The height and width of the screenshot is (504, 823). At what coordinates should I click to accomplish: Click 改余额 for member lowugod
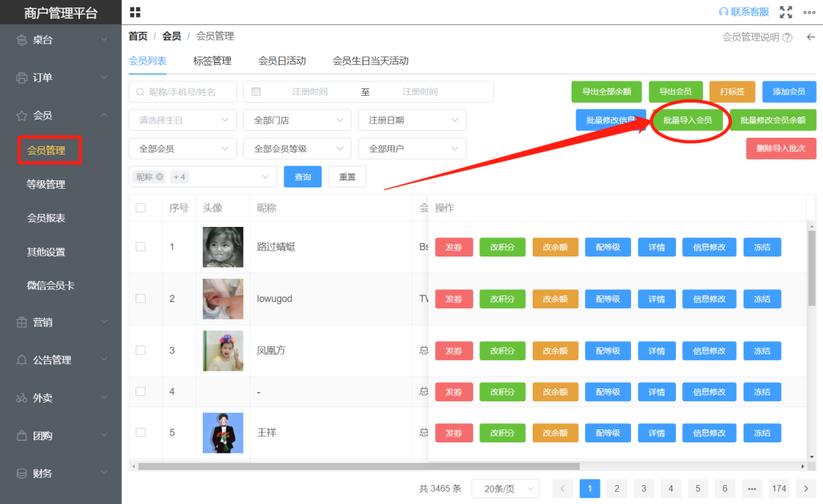[x=556, y=299]
